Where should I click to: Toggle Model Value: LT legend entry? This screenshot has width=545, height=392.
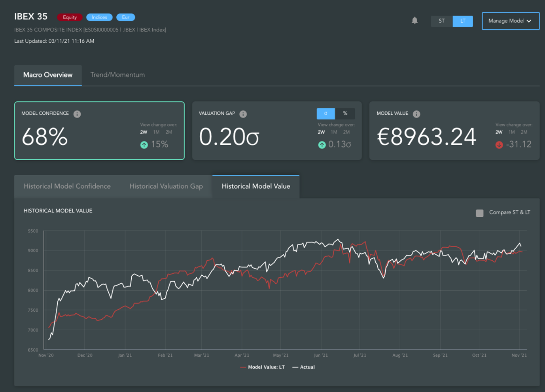(x=263, y=367)
